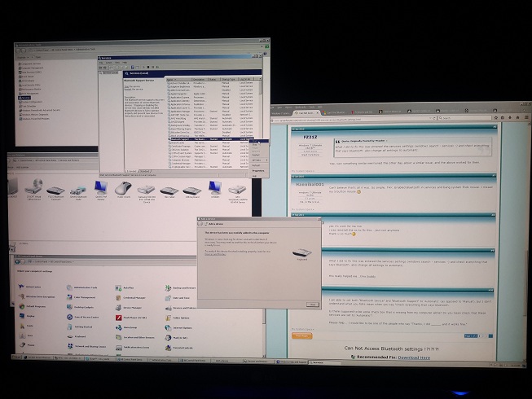Image resolution: width=532 pixels, height=399 pixels.
Task: Click back arrow in Add a device dialog
Action: pos(200,224)
